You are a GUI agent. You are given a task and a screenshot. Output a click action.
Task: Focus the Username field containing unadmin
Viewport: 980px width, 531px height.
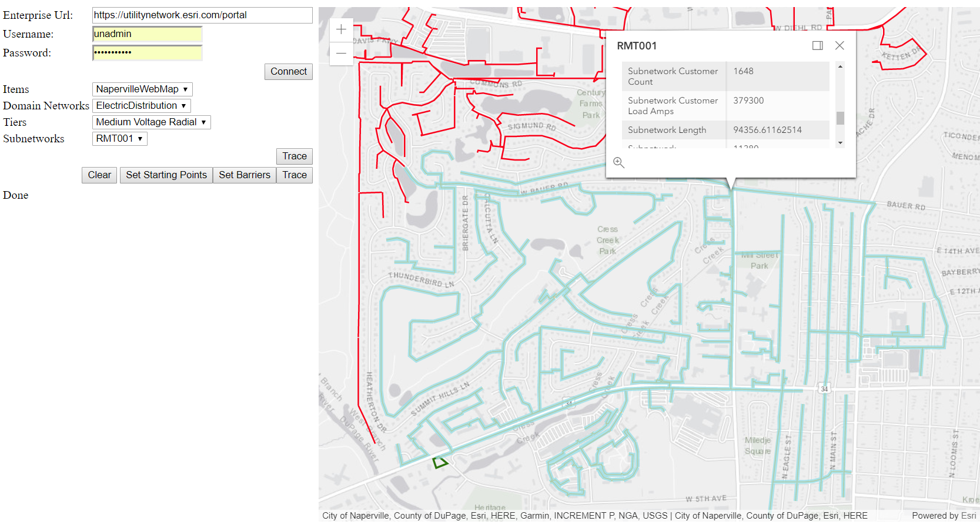pyautogui.click(x=147, y=34)
